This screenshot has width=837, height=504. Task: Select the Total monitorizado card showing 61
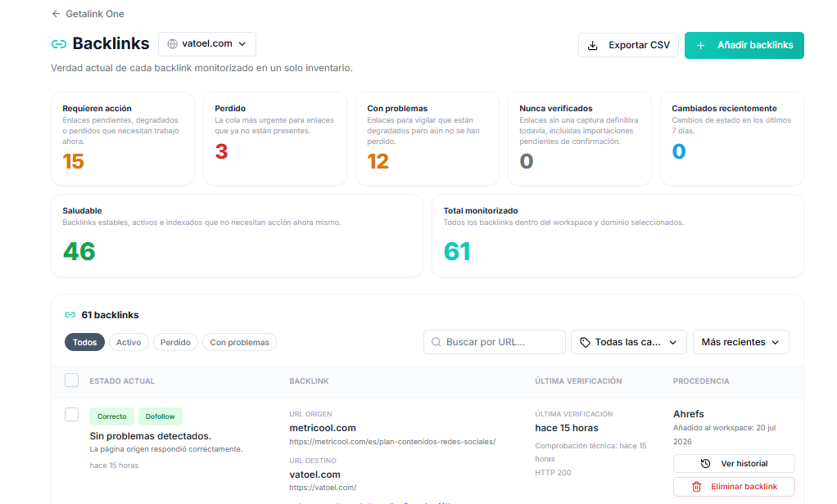click(618, 236)
